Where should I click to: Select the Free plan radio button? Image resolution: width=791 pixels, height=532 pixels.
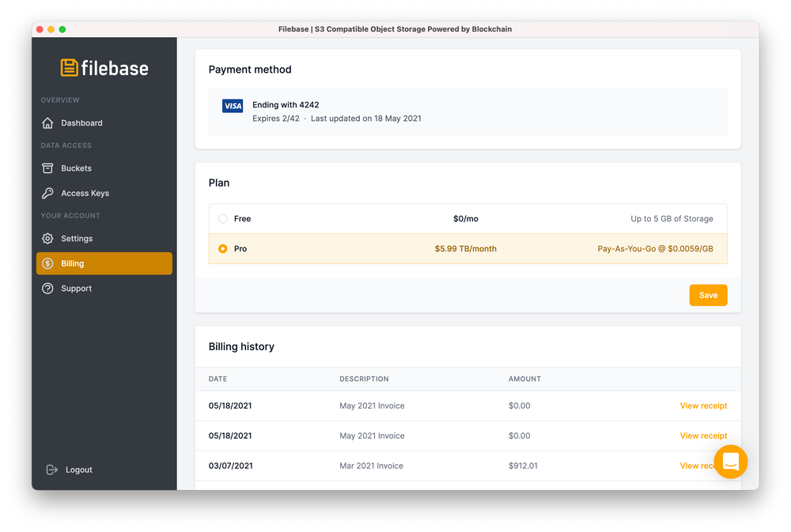222,218
